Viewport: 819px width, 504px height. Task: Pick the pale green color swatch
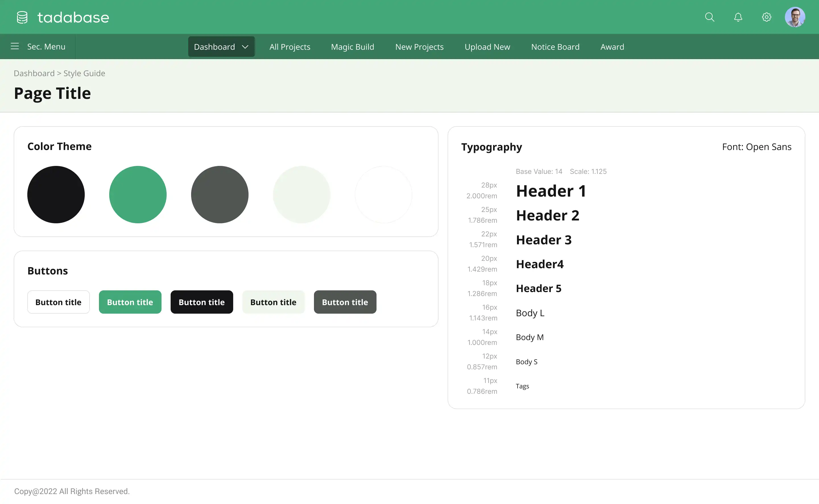click(301, 195)
